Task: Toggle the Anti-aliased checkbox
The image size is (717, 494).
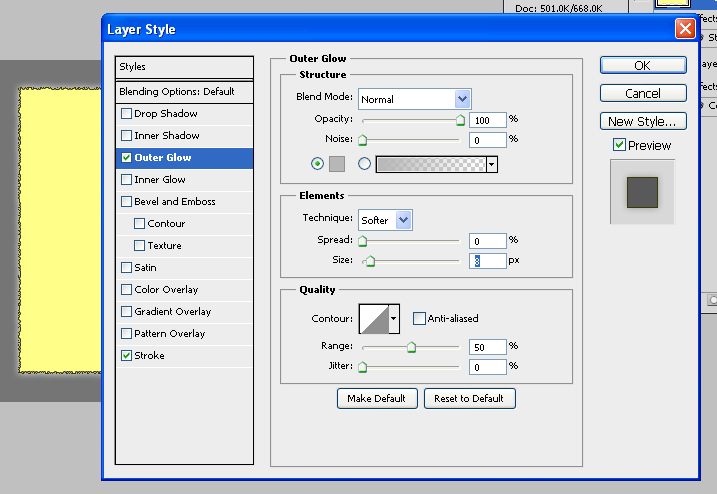Action: [420, 319]
